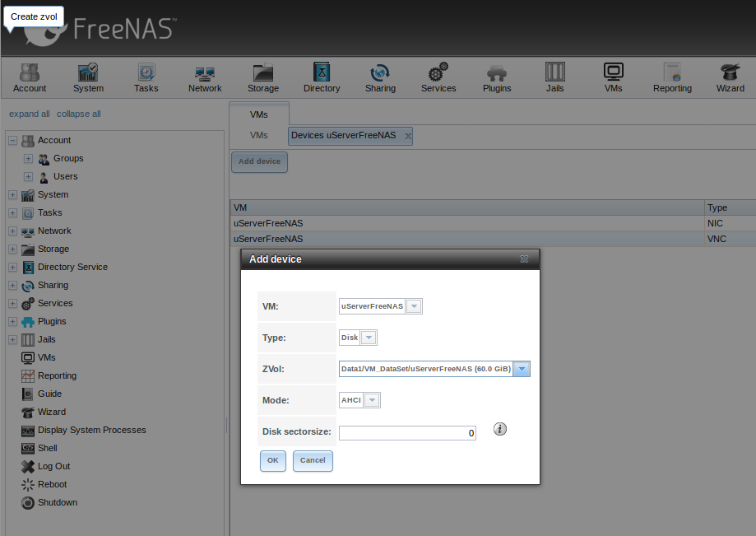Open Guide in the sidebar tree

41,394
